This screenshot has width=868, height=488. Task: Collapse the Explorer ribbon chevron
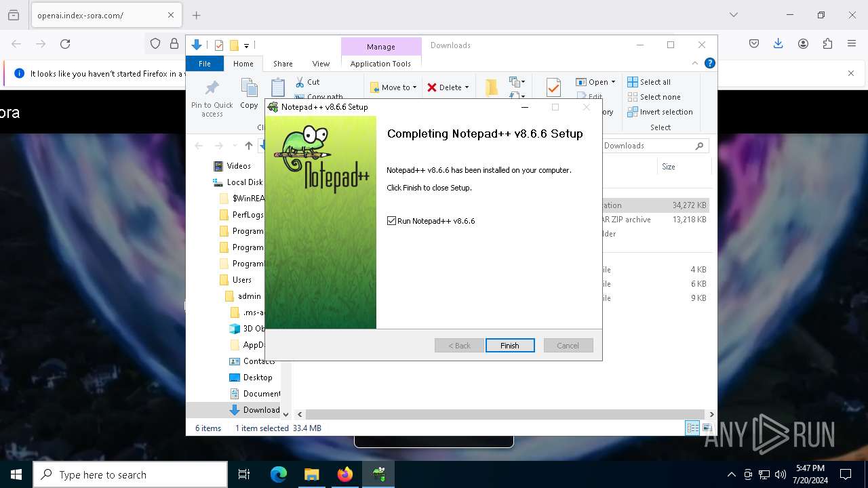(694, 63)
